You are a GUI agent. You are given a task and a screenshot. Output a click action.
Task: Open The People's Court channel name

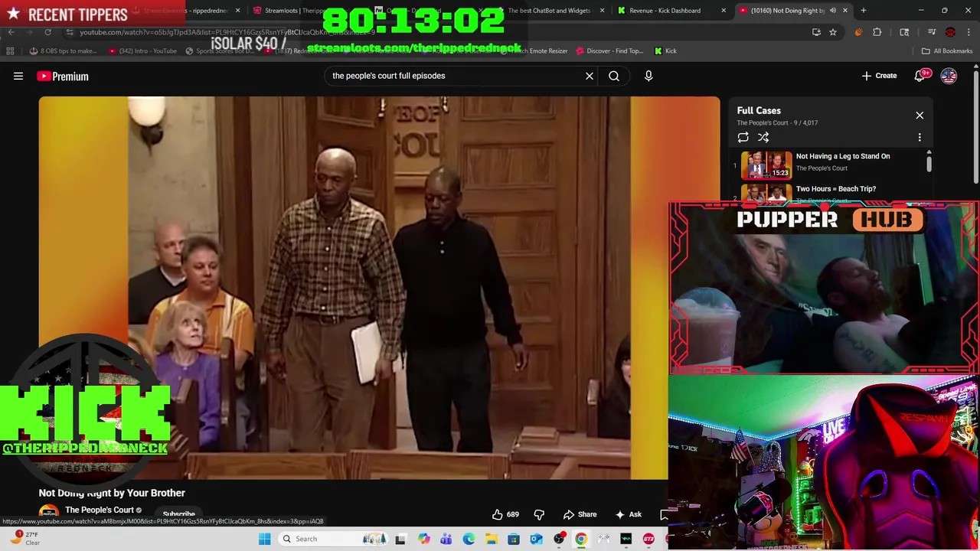click(100, 510)
